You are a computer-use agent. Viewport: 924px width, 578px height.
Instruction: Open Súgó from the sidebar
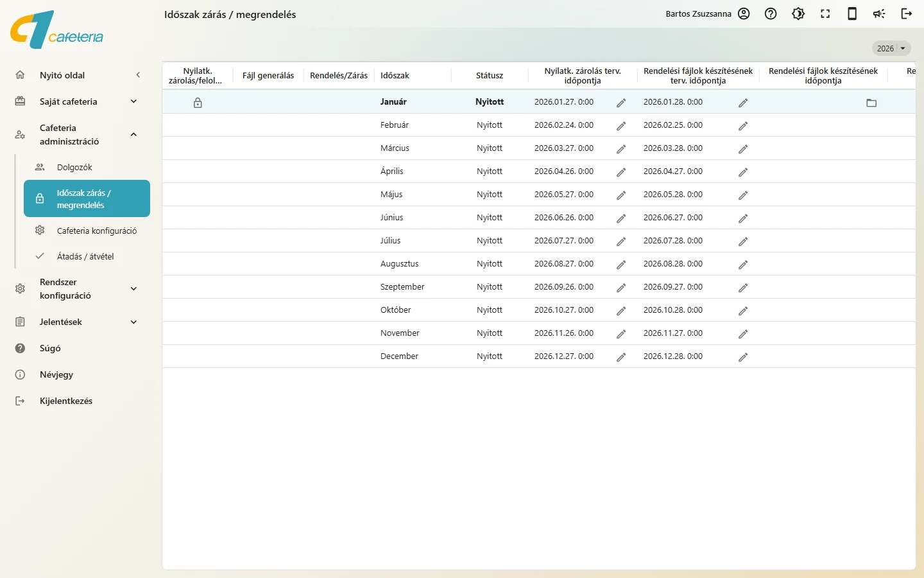pos(50,348)
